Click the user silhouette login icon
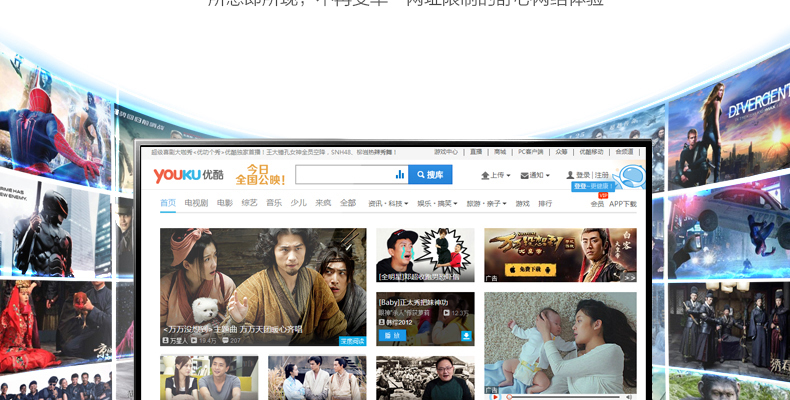Screen dimensions: 790x400 pyautogui.click(x=570, y=175)
